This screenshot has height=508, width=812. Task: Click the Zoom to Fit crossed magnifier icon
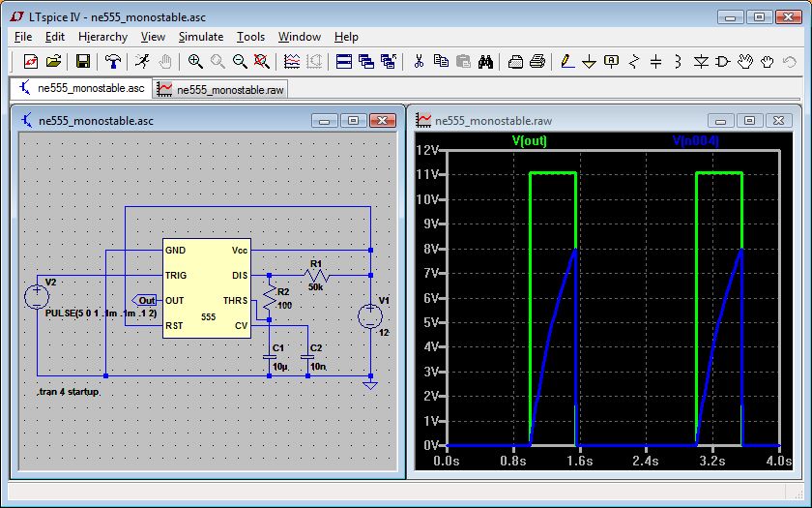pos(262,62)
